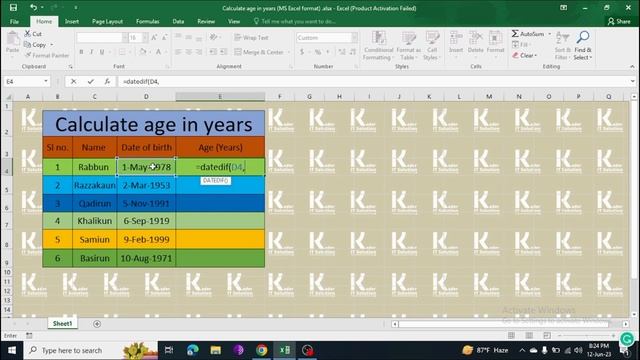Open the font size dropdown
The height and width of the screenshot is (360, 640).
coord(145,38)
